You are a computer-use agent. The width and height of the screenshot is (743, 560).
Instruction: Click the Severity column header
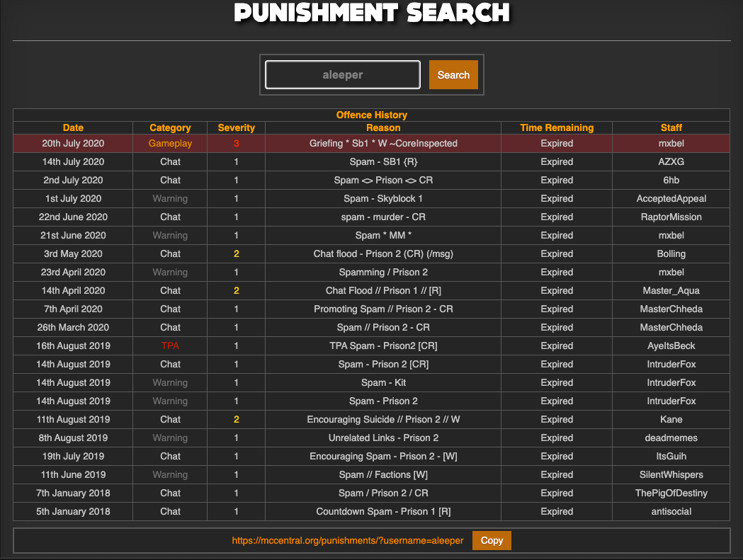[x=237, y=127]
